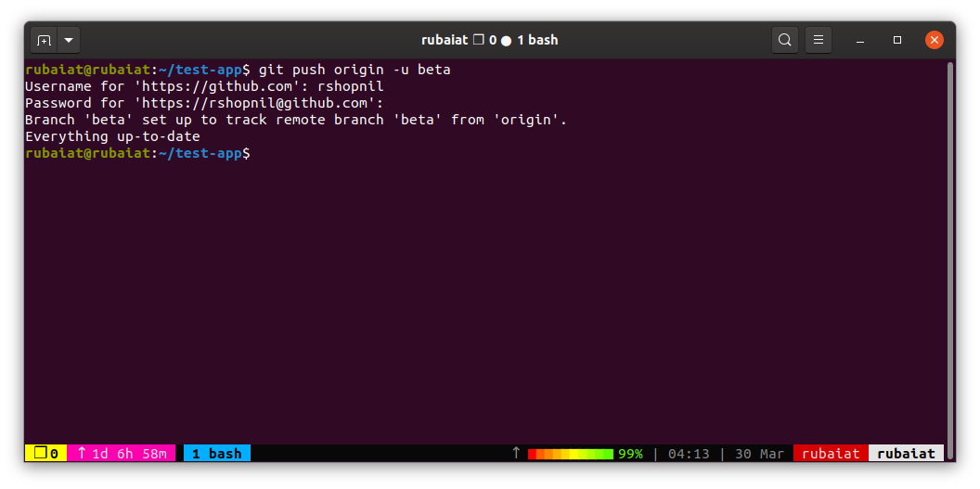Click the terminal vertical scrollbar
980x489 pixels.
pos(950,261)
